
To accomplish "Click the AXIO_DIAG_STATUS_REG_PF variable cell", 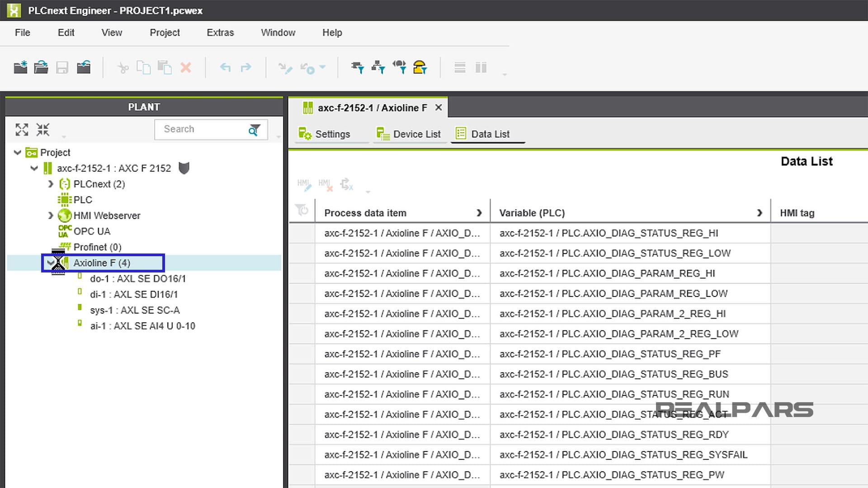I will (x=630, y=354).
